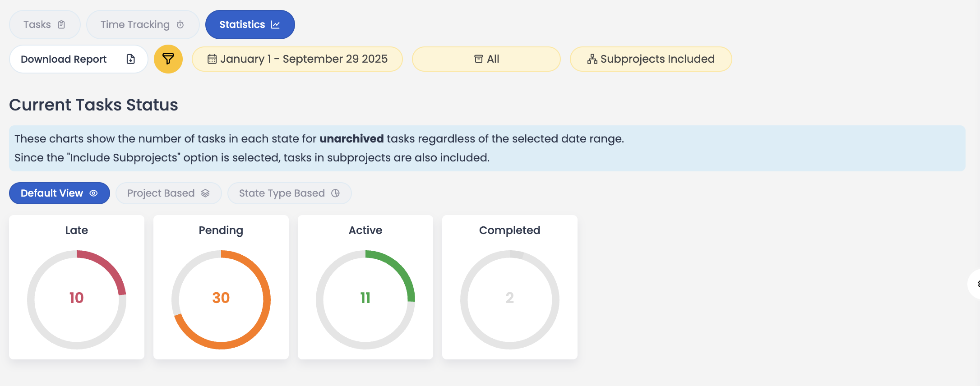Select the Default View option
This screenshot has height=386, width=980.
click(x=59, y=193)
